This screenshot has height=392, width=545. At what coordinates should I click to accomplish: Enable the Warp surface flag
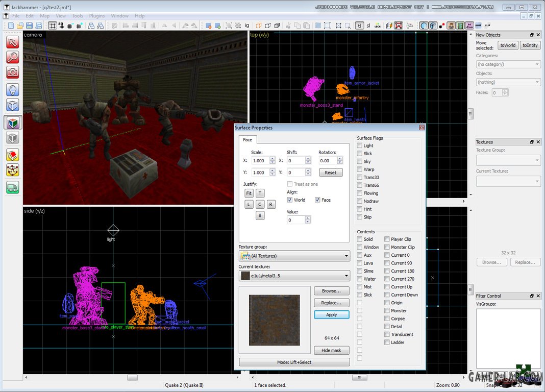[x=360, y=169]
